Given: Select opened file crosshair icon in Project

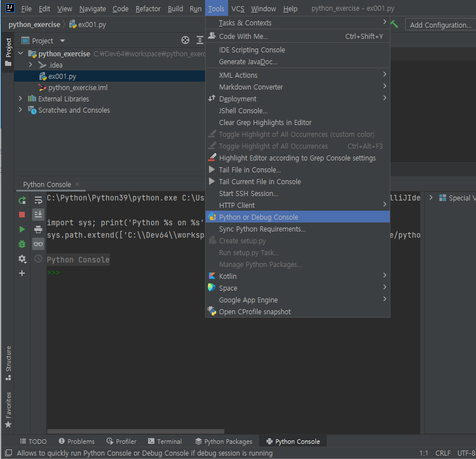Looking at the screenshot, I should (x=185, y=40).
